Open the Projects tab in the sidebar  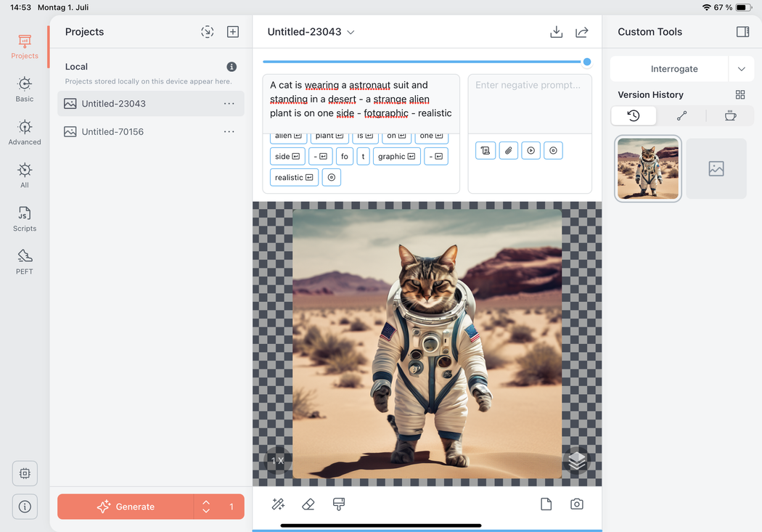24,47
